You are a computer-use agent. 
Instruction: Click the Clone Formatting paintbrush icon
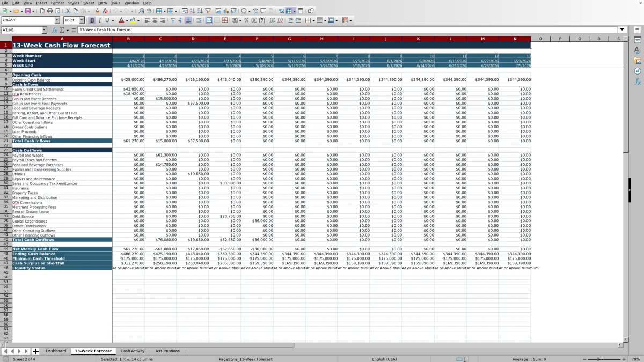pos(97,11)
